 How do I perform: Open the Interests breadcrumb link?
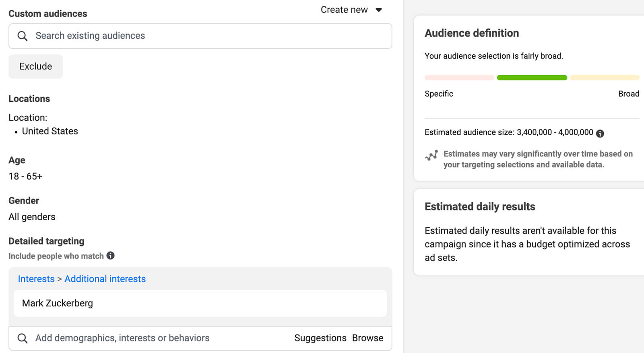(x=36, y=279)
